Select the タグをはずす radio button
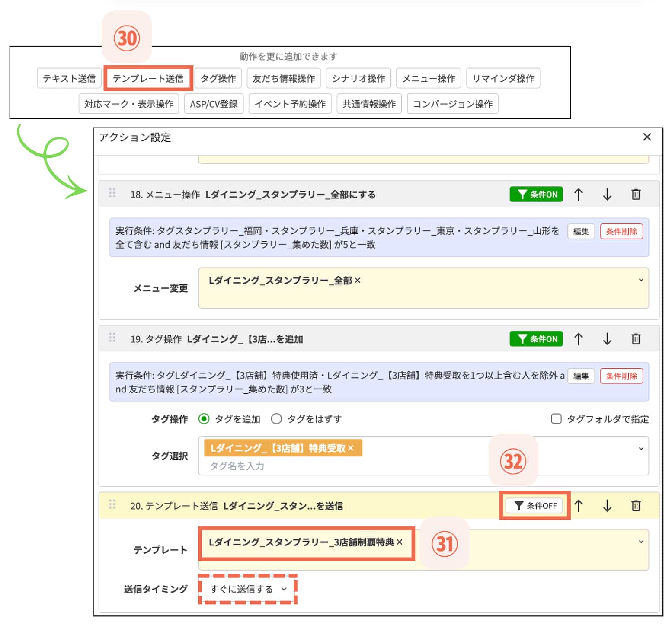 [x=276, y=418]
